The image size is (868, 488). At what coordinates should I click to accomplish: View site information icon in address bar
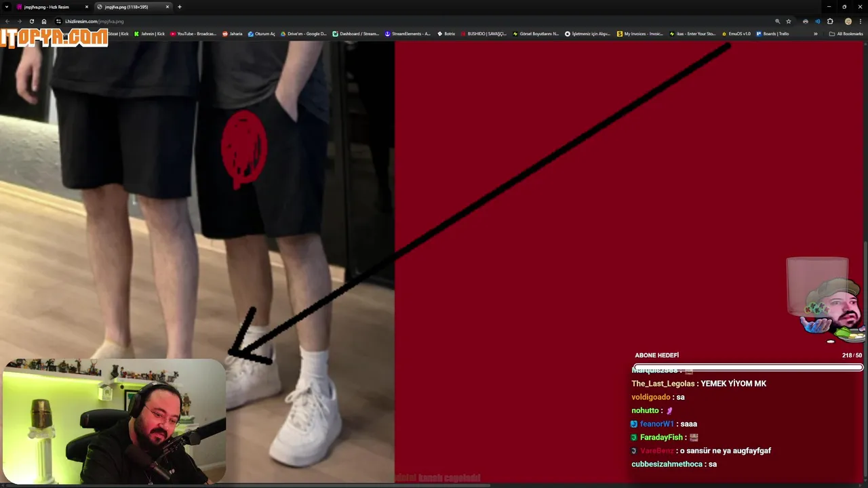58,21
